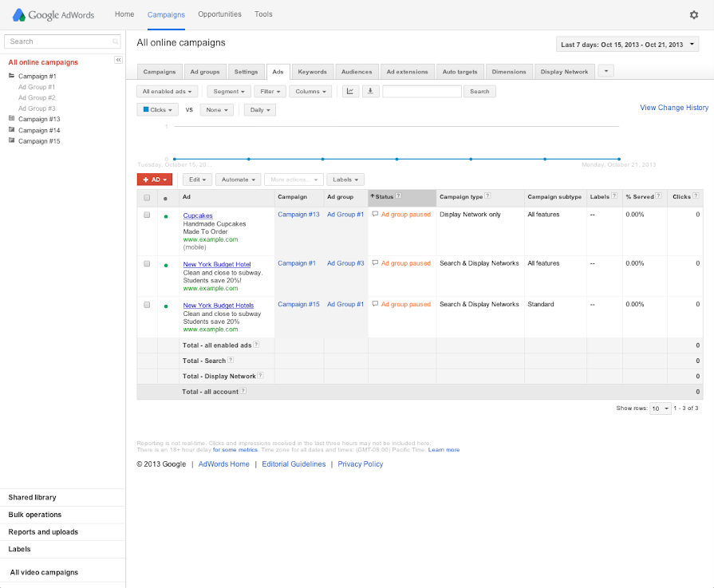Screen dimensions: 714x588
Task: Check the box for the Cupcakes ad
Action: click(147, 215)
